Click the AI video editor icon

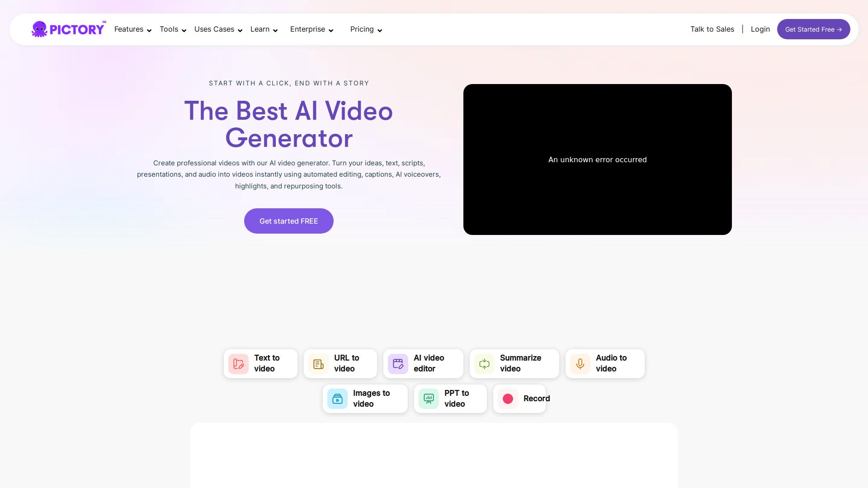(398, 364)
